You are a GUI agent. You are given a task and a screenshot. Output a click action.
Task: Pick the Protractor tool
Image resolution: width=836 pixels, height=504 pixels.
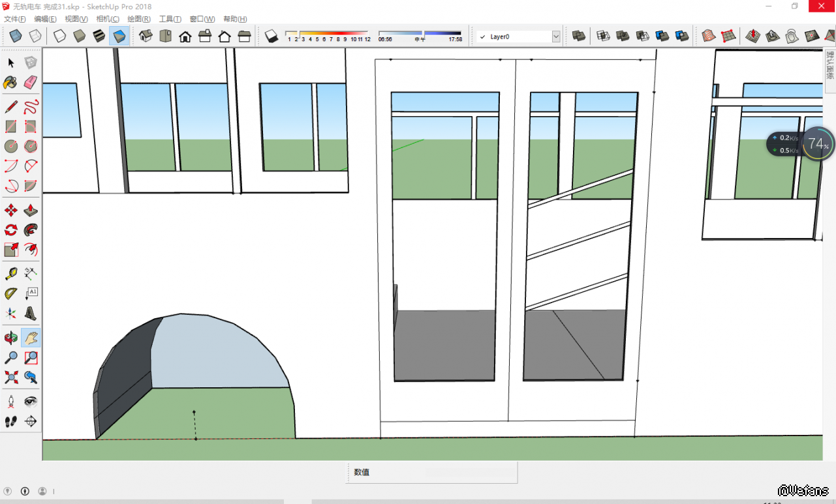[11, 293]
